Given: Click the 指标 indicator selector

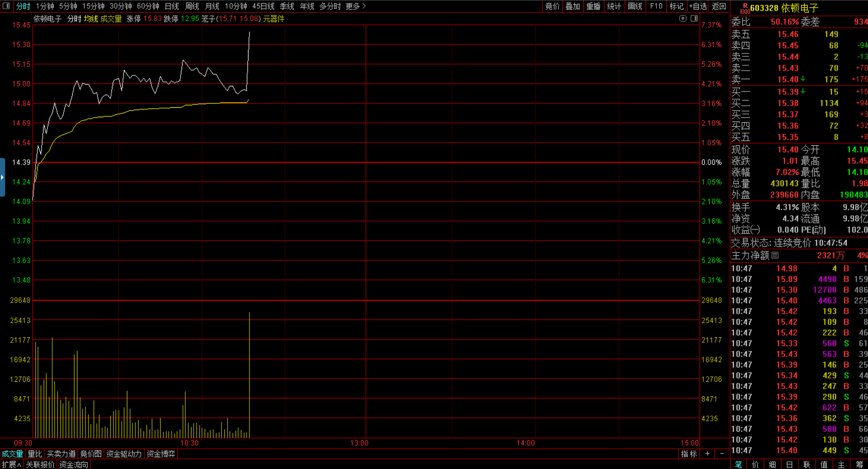Looking at the screenshot, I should [689, 454].
